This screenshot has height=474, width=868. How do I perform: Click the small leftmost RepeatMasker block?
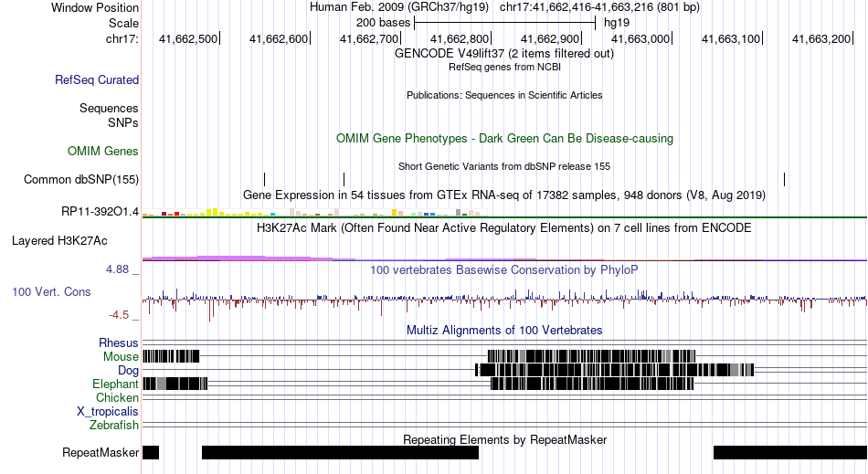(151, 452)
